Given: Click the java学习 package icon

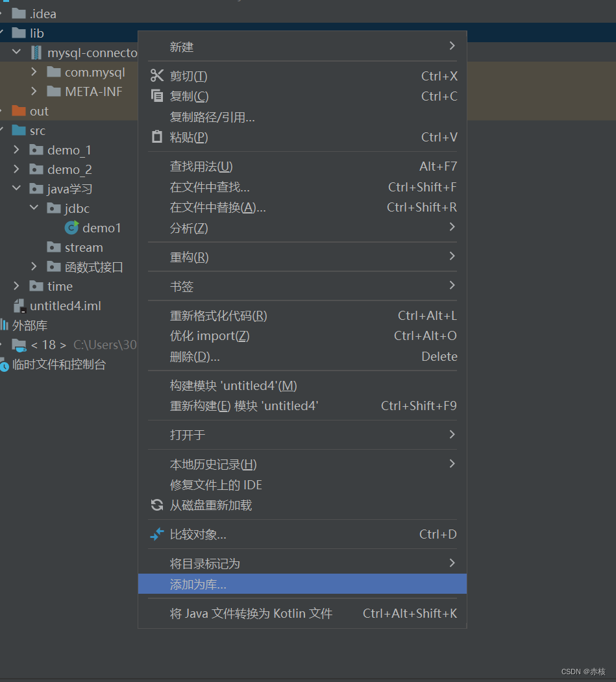Looking at the screenshot, I should pyautogui.click(x=36, y=189).
